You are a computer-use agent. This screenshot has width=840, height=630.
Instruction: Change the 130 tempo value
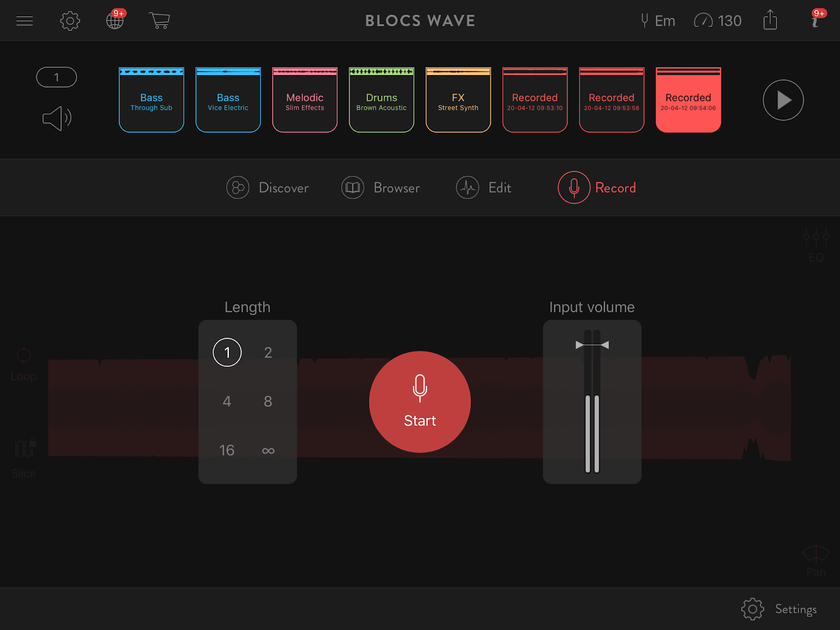pyautogui.click(x=730, y=21)
